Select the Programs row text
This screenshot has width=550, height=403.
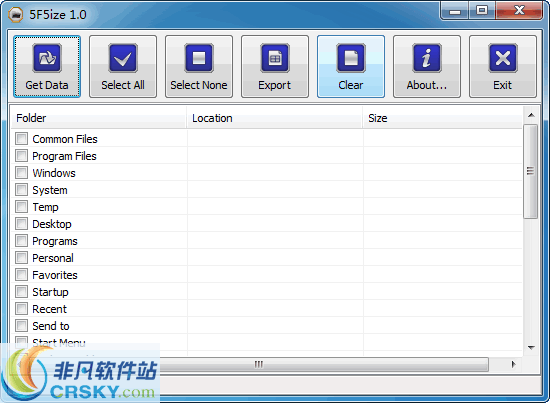coord(55,241)
